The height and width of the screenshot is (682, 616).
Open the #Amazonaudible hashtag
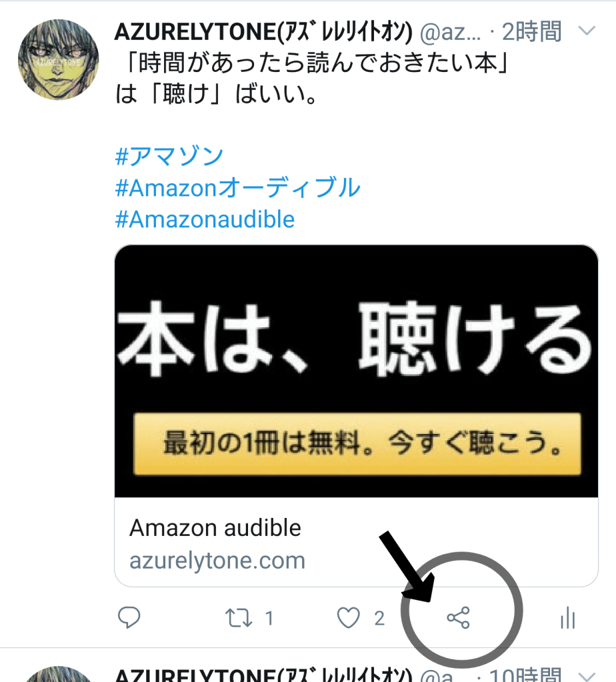(x=205, y=219)
